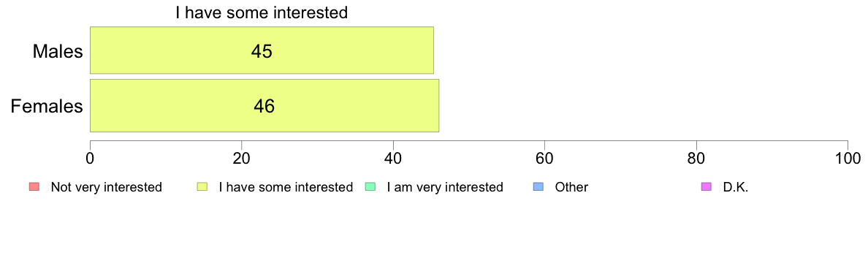Click the 100 tick label on the axis
The width and height of the screenshot is (868, 269).
pos(848,158)
